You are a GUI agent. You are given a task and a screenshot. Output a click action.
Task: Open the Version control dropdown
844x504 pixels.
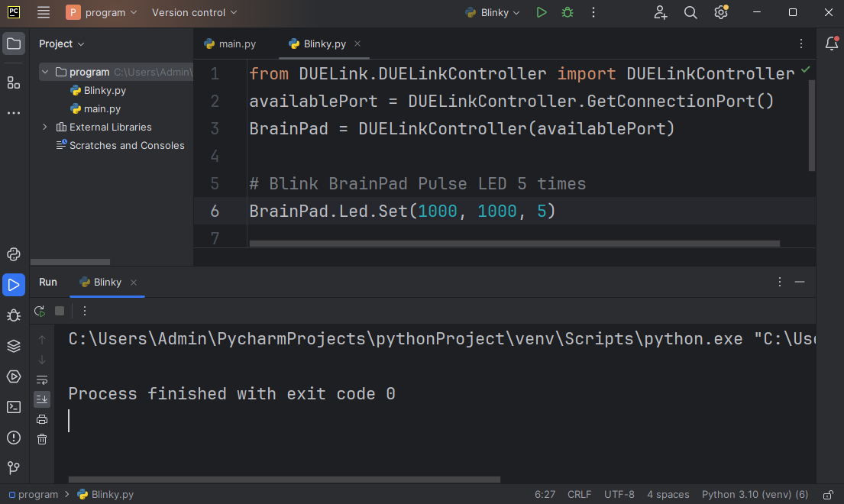click(x=194, y=12)
